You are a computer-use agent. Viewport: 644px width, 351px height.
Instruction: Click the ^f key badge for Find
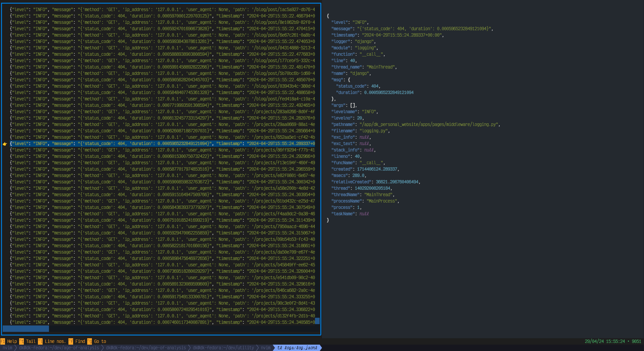(71, 341)
